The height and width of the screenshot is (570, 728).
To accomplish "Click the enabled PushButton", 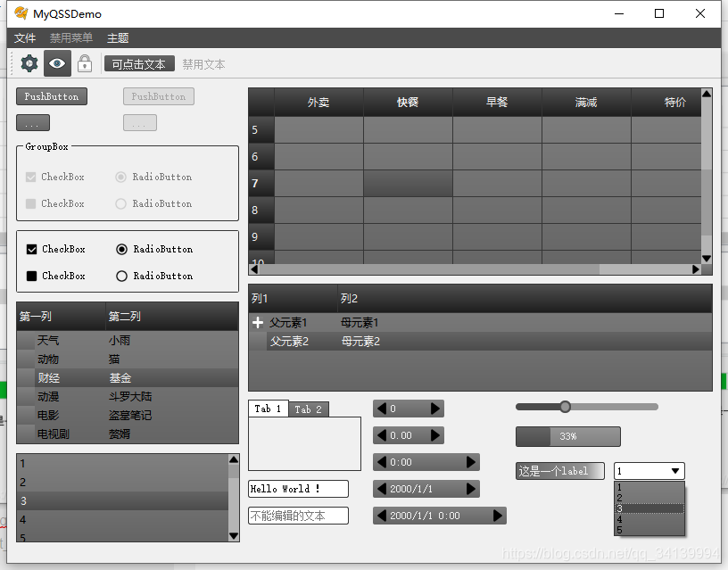I will coord(52,96).
